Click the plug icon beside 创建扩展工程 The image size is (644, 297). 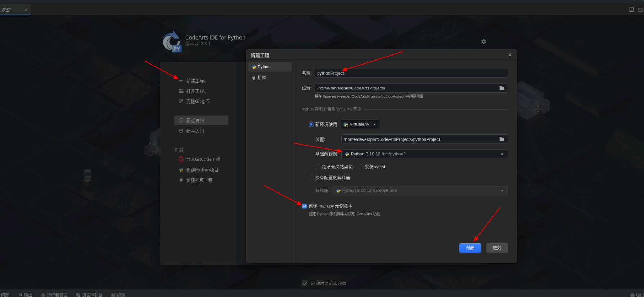pos(181,180)
